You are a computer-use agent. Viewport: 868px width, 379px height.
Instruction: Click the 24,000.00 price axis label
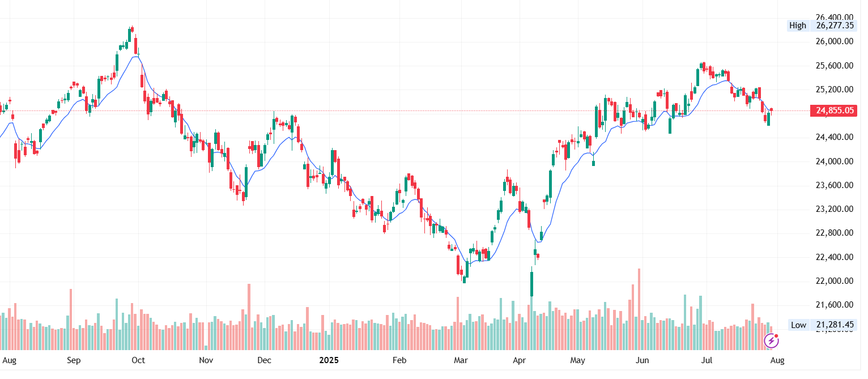835,161
